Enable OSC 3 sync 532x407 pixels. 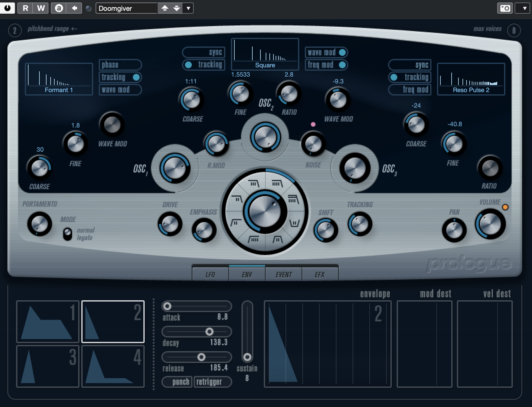[x=410, y=65]
